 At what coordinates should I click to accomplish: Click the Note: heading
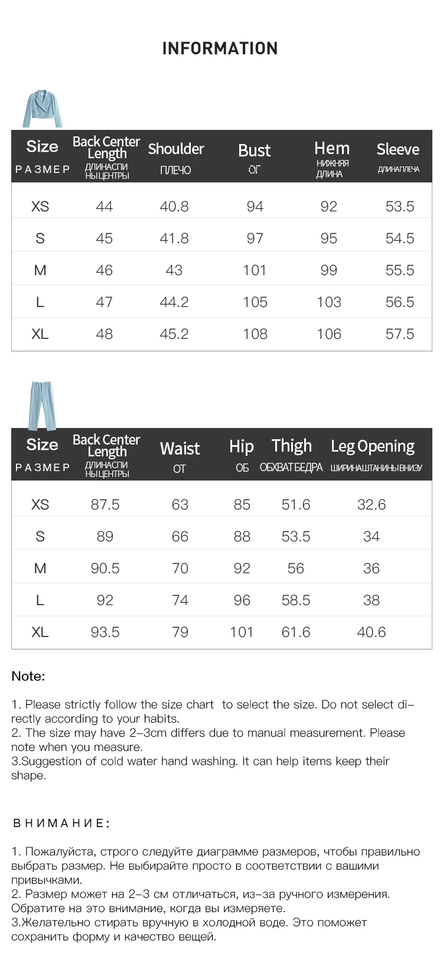pos(28,676)
